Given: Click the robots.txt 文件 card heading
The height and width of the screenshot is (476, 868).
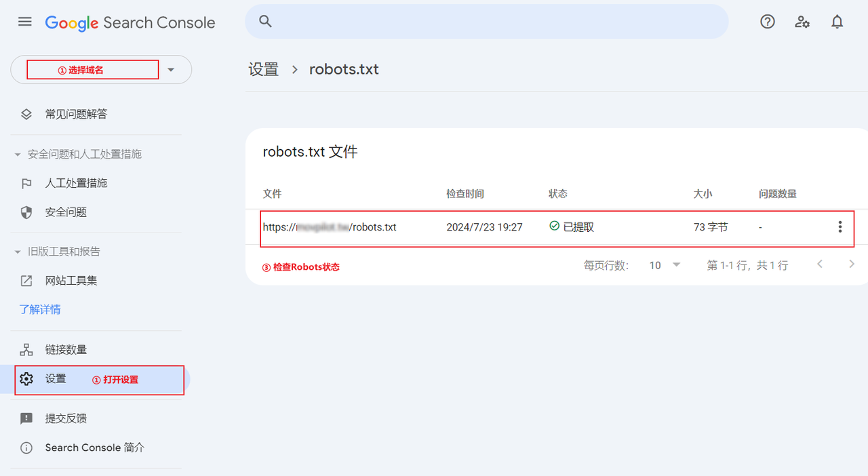Looking at the screenshot, I should click(x=310, y=152).
